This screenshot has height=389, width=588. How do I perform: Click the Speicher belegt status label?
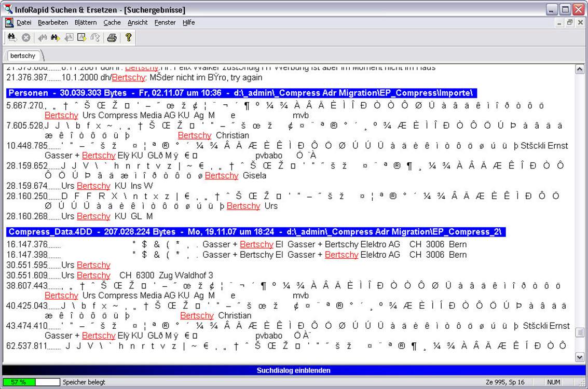(84, 382)
